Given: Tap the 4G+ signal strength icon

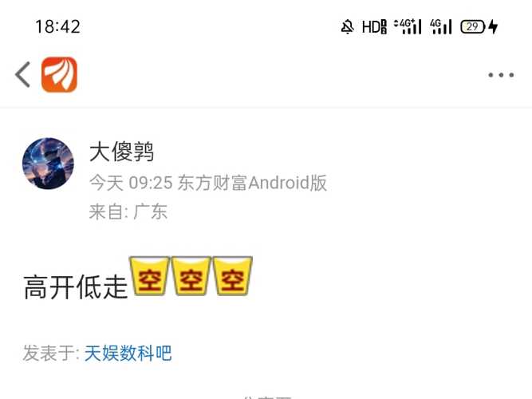Looking at the screenshot, I should tap(408, 27).
